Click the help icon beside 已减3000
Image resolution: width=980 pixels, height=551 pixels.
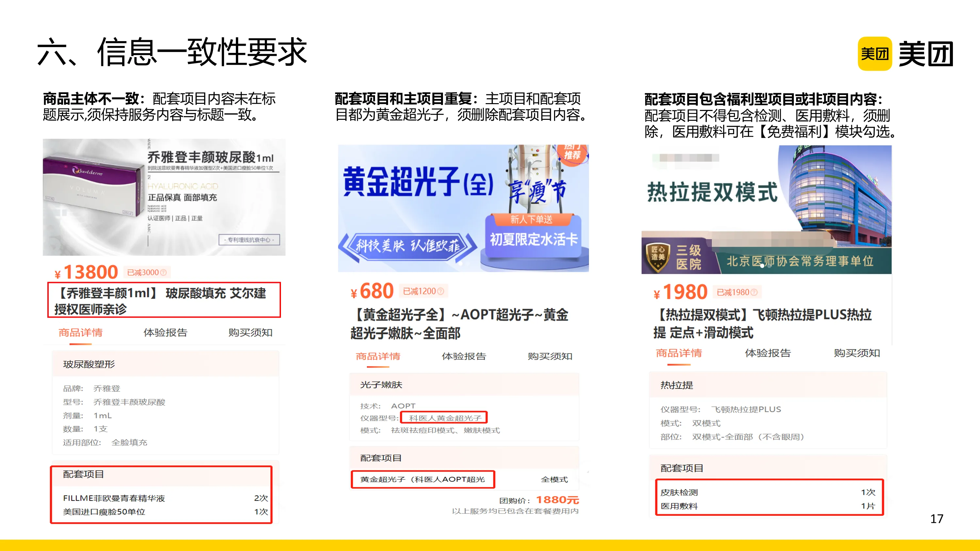pyautogui.click(x=164, y=273)
